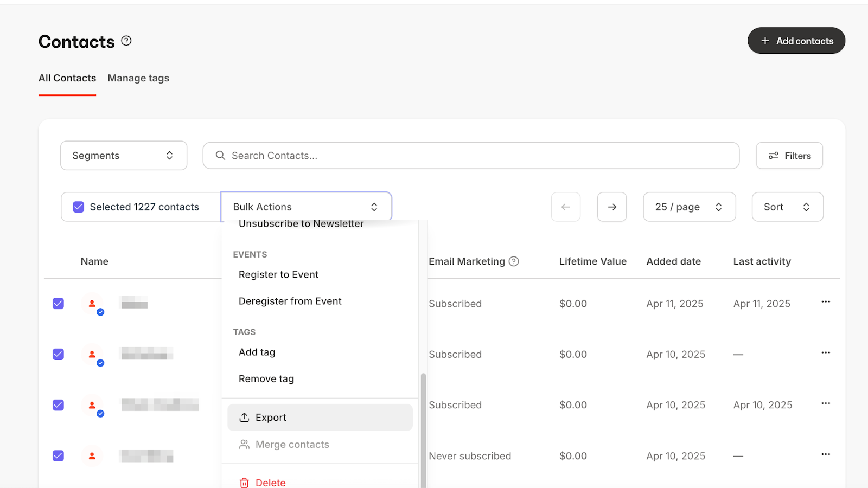868x488 pixels.
Task: Change the 25 / page dropdown
Action: [690, 207]
